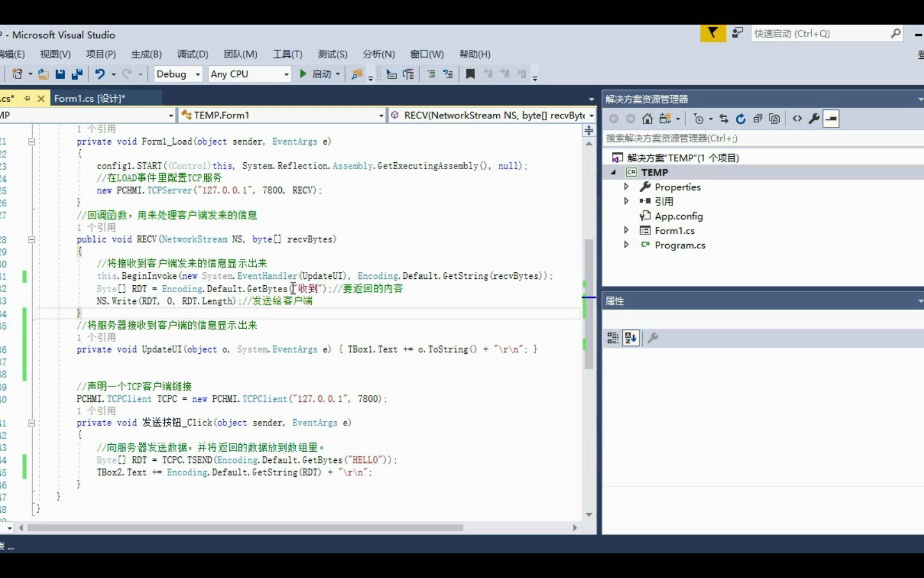
Task: Click the Save All toolbar icon
Action: click(x=77, y=74)
